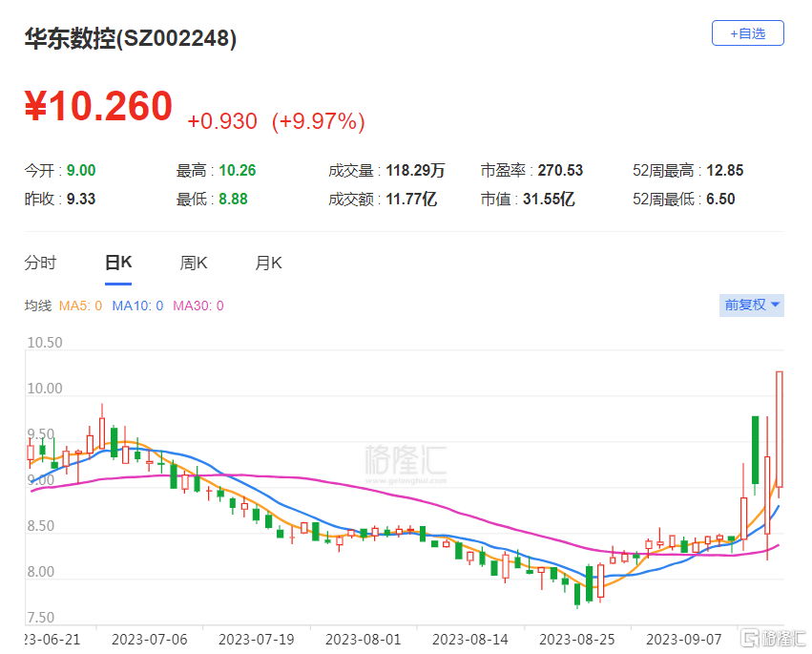Click the 2023-08-25 date axis label
This screenshot has height=654, width=812.
pyautogui.click(x=577, y=640)
